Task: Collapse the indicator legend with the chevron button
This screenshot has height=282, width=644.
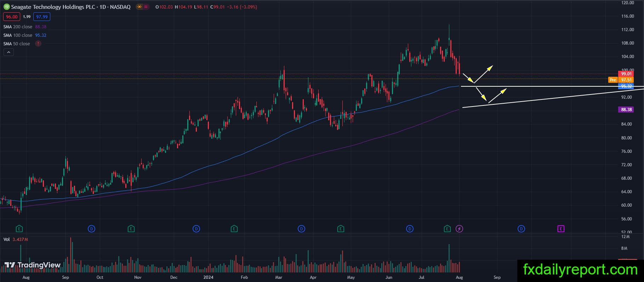Action: click(x=8, y=52)
